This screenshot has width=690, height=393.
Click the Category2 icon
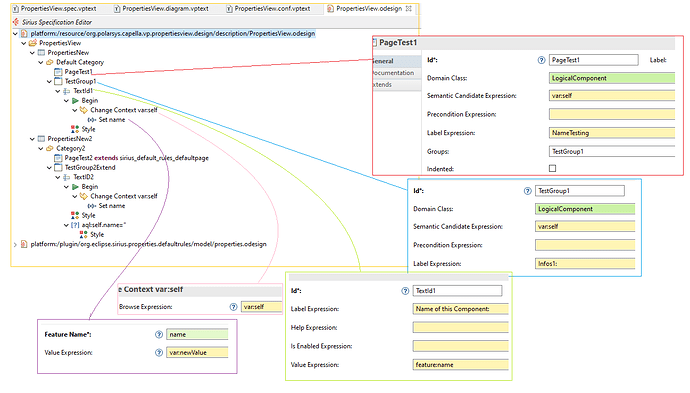pyautogui.click(x=50, y=149)
